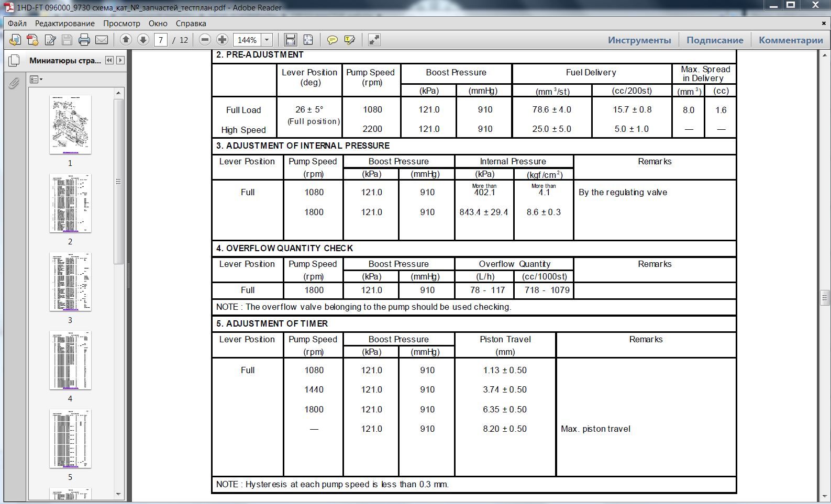Viewport: 831px width, 504px height.
Task: Print the document with printer icon
Action: [84, 40]
